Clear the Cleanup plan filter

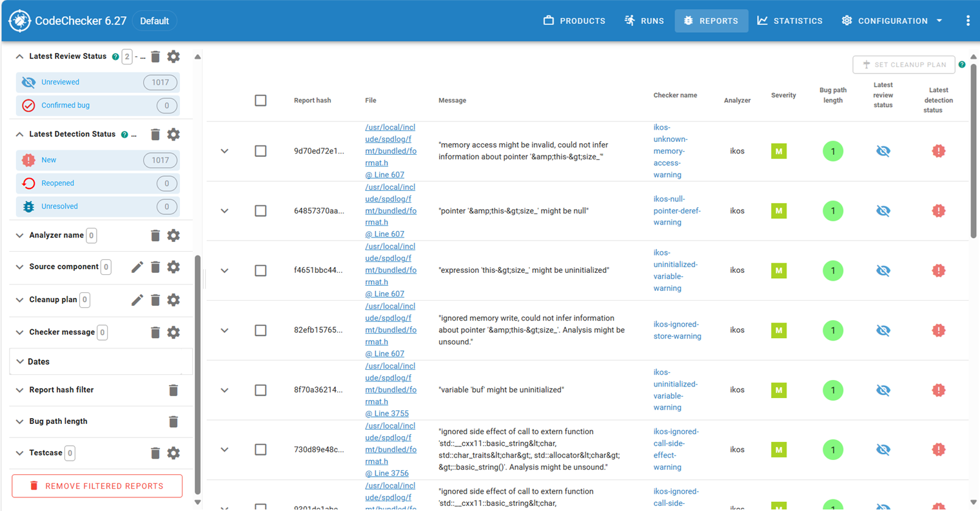(155, 300)
